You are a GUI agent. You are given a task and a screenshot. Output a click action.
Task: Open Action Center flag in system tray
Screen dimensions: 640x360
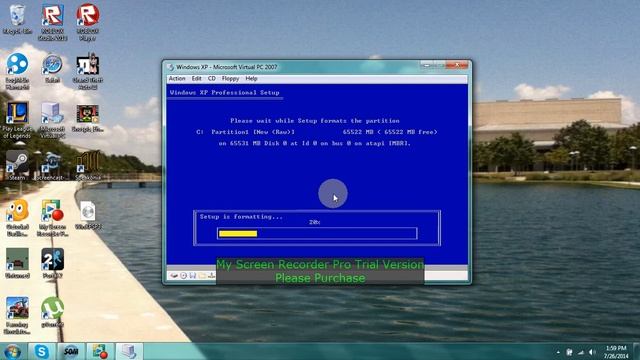(569, 352)
